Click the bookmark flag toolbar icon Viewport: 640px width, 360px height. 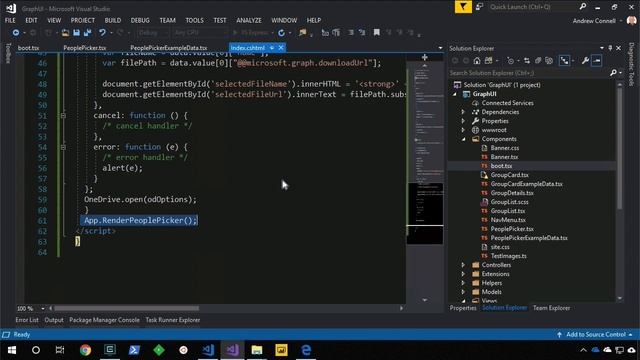[376, 32]
